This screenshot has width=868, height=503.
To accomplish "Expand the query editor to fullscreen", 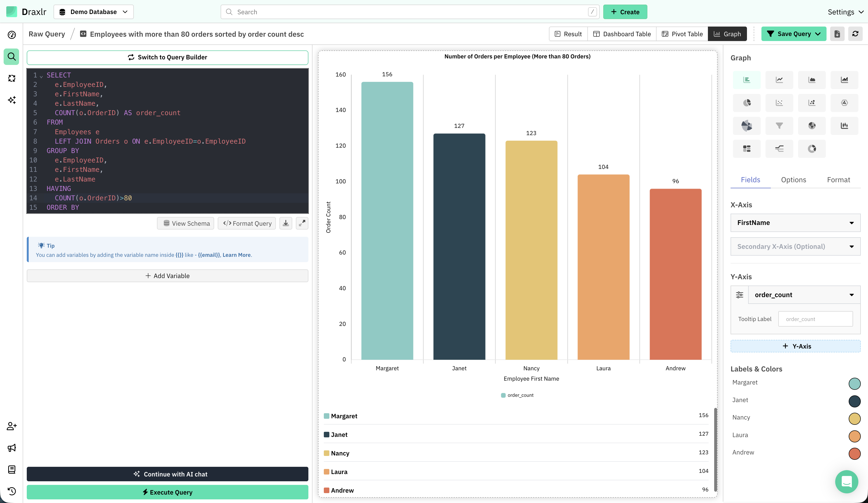I will 302,224.
